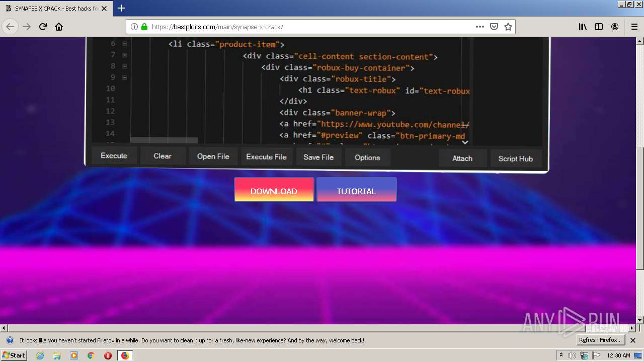Close the SYNAPSE X CRACK tab
644x362 pixels.
(x=104, y=9)
